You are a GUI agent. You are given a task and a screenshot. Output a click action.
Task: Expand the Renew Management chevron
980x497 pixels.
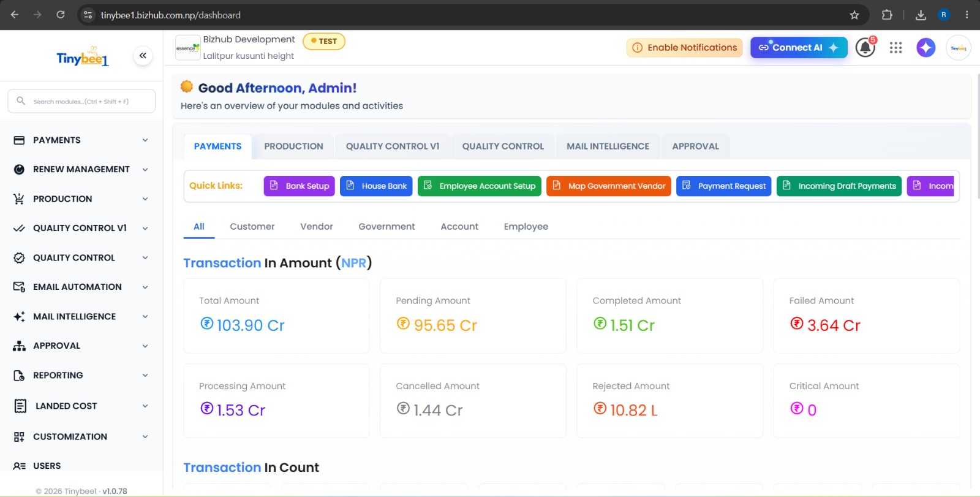tap(145, 170)
